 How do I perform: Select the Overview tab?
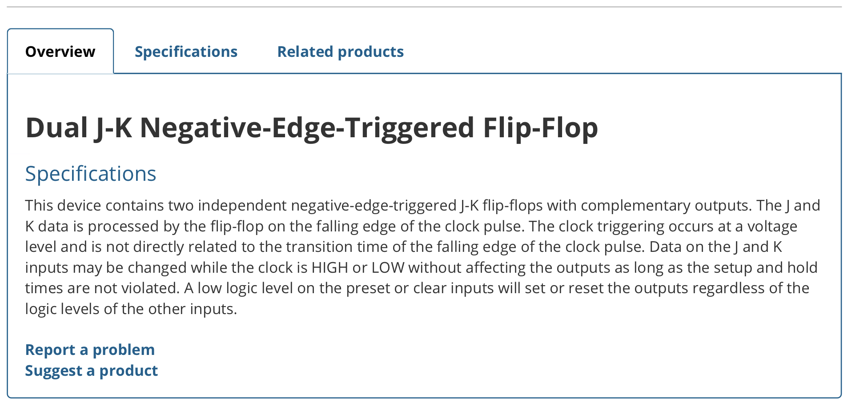click(60, 52)
